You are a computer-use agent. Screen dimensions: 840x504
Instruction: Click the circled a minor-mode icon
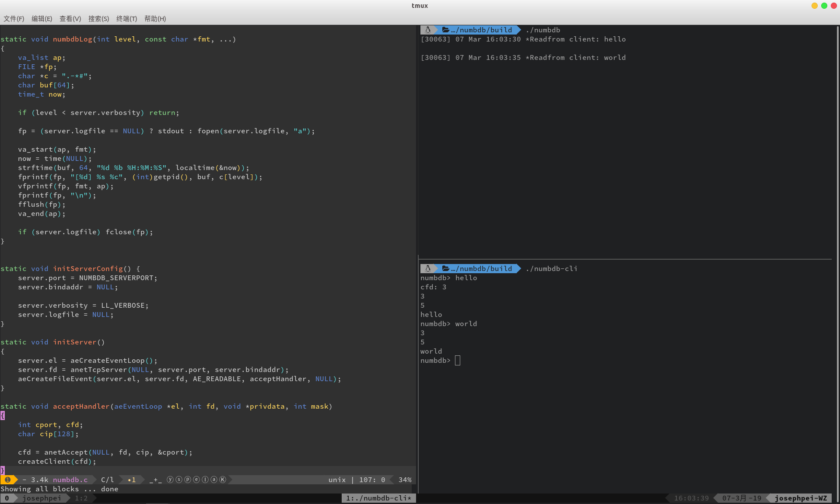click(x=214, y=480)
